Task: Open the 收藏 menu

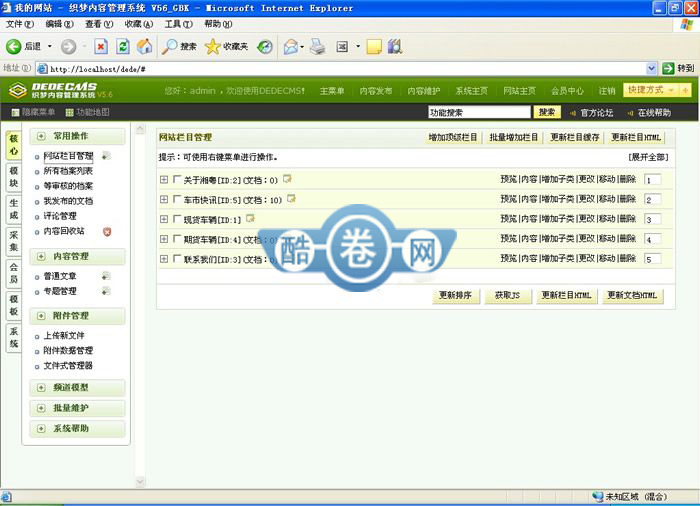Action: (x=139, y=24)
